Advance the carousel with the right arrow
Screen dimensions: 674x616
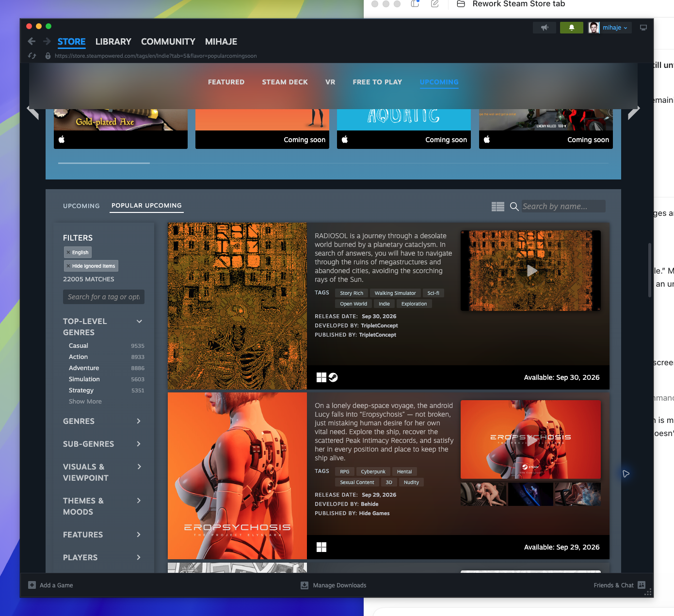click(634, 112)
